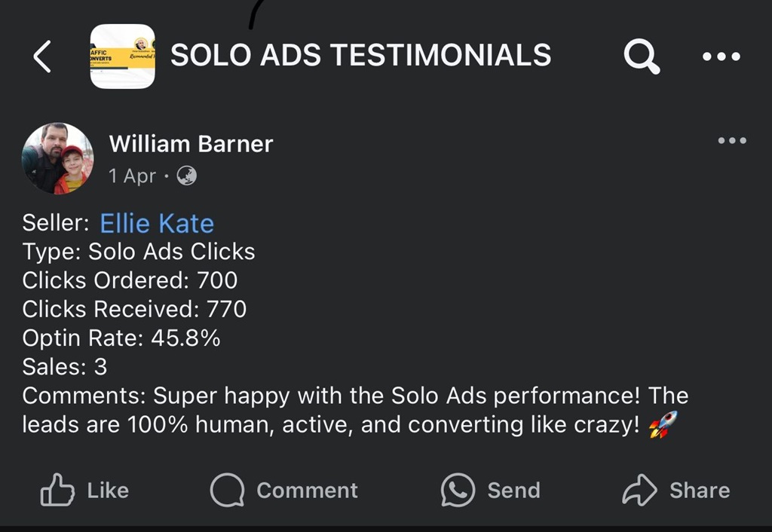Screen dimensions: 772x532
Task: Click the rocket emoji in the post
Action: click(663, 425)
